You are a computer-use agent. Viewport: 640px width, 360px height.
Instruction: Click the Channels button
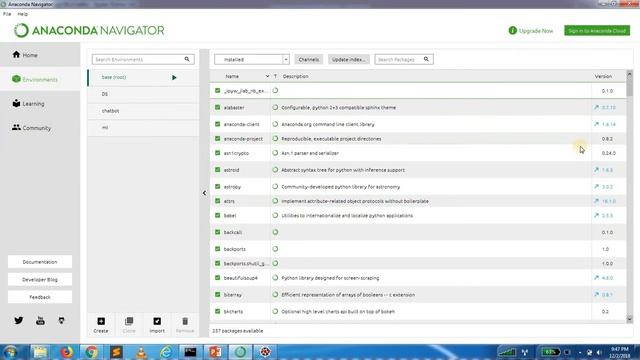pyautogui.click(x=309, y=59)
